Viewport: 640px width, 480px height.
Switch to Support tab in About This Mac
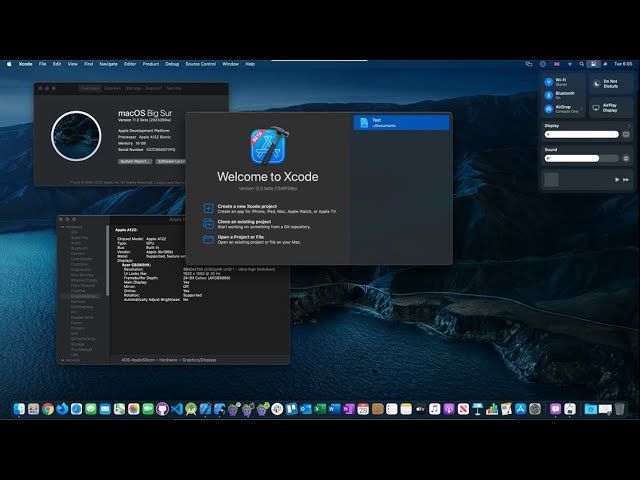(x=153, y=88)
